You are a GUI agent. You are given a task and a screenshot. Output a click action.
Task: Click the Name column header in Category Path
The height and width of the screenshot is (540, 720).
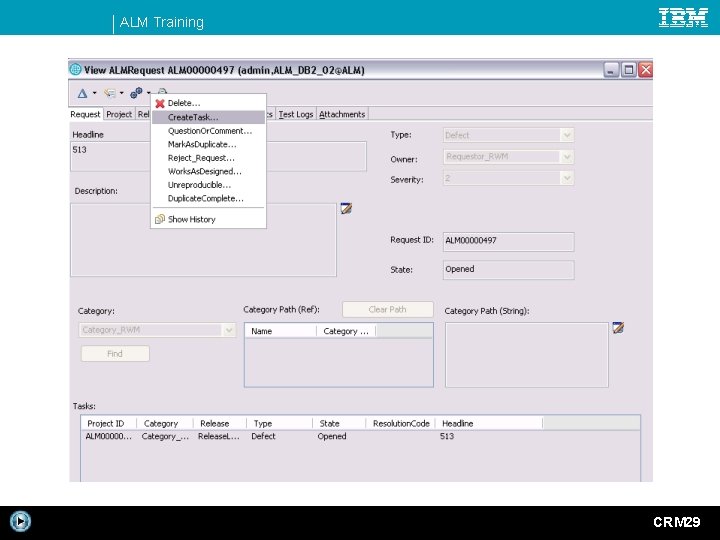pos(281,331)
